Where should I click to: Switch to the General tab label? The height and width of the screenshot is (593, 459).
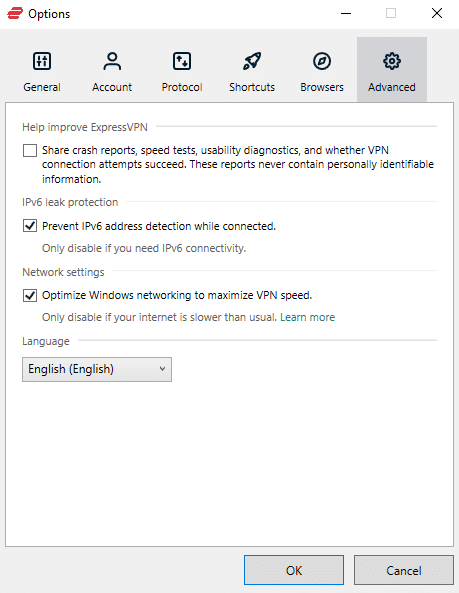42,87
